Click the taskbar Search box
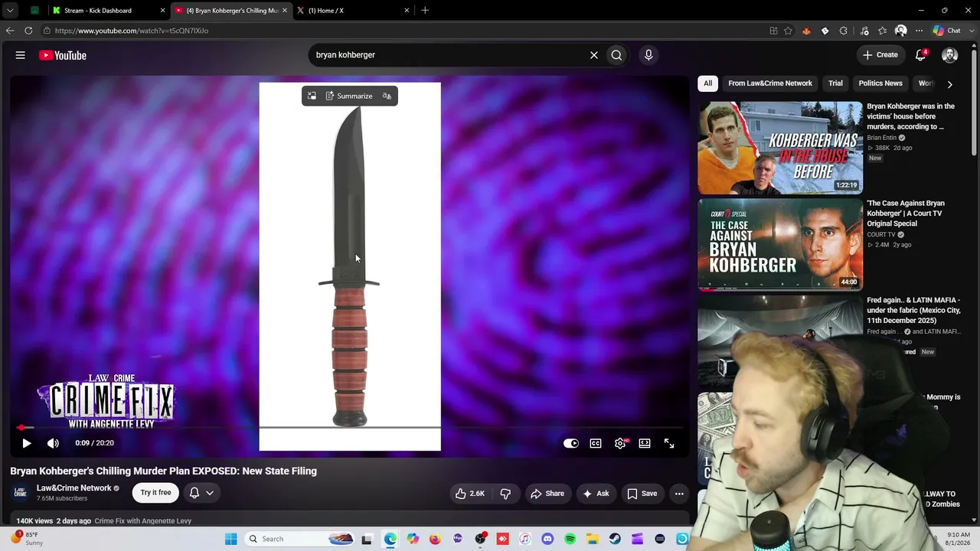 click(300, 539)
